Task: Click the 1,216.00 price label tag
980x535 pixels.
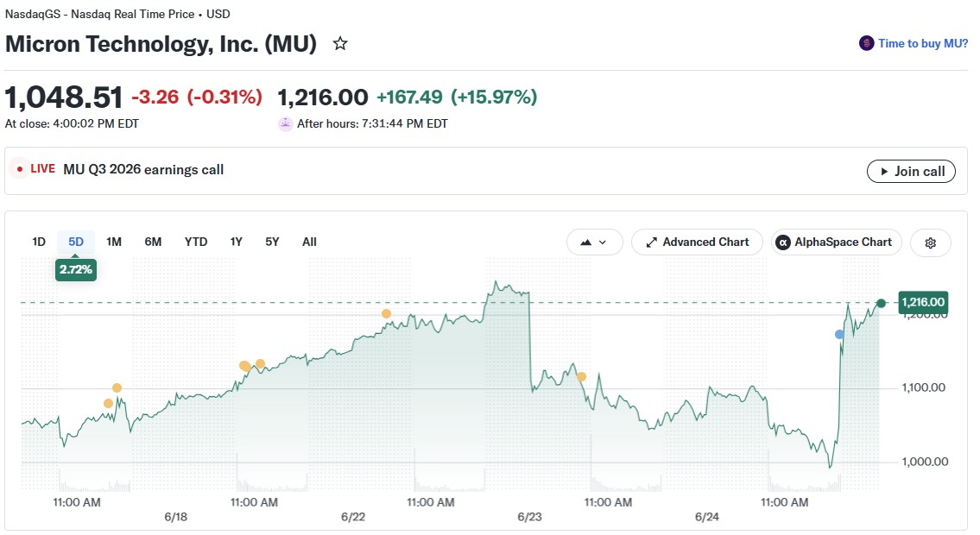Action: point(922,303)
